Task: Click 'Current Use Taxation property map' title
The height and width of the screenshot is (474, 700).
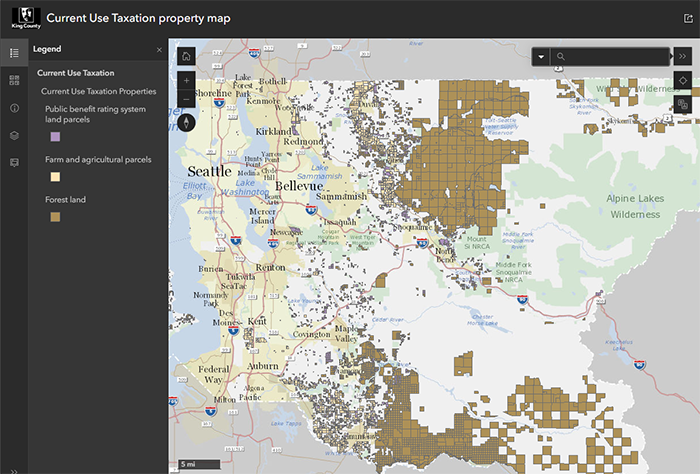Action: coord(138,18)
